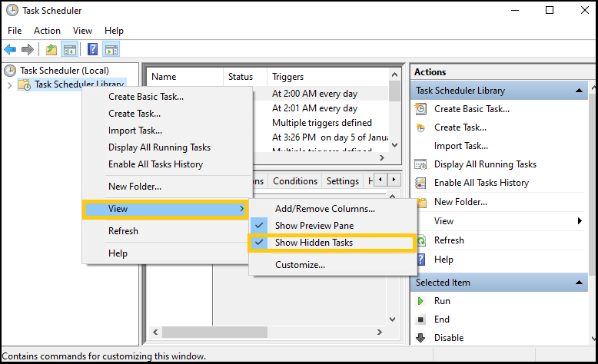Select the 'At 3:26 PM on day 5' task row
This screenshot has width=598, height=364.
coord(330,137)
